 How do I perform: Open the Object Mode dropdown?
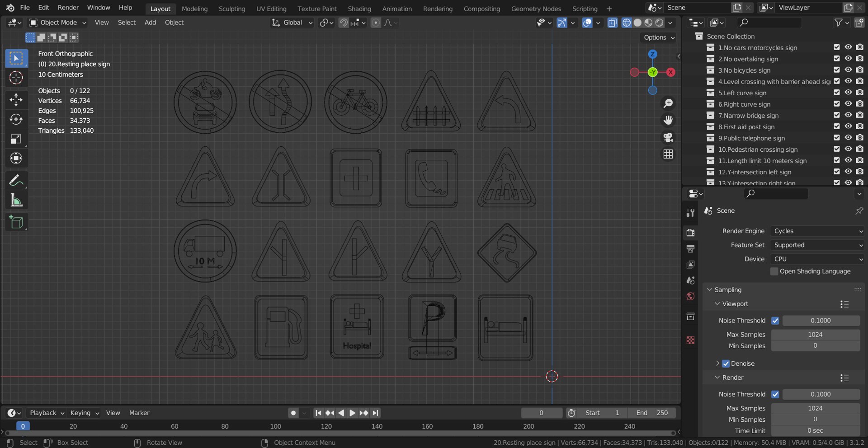[57, 23]
